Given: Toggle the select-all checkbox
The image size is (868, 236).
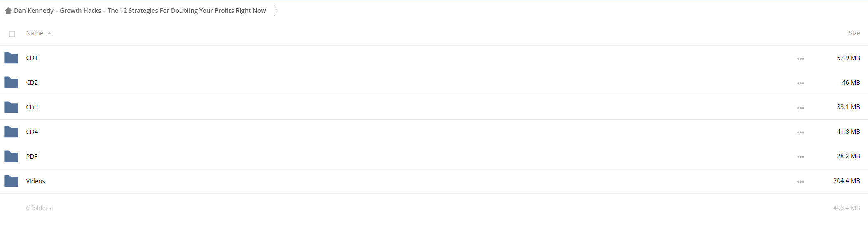Looking at the screenshot, I should [12, 34].
